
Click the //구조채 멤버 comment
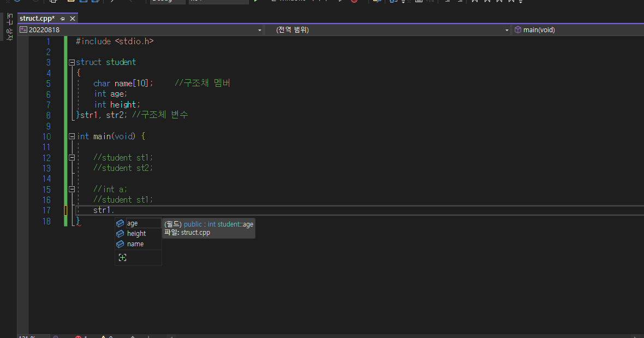click(x=202, y=83)
